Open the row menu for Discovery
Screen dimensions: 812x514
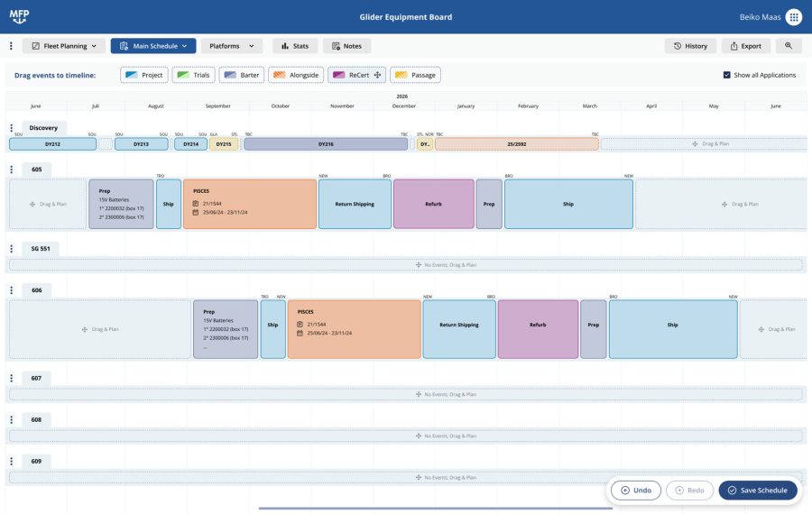tap(11, 128)
